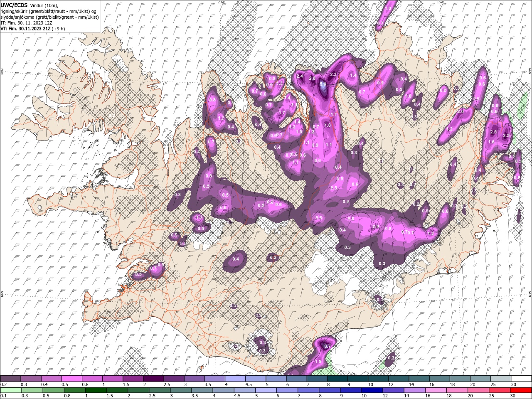The height and width of the screenshot is (399, 532).
Task: Click the '0.2' label starting the upper legend scale
Action: (4, 384)
